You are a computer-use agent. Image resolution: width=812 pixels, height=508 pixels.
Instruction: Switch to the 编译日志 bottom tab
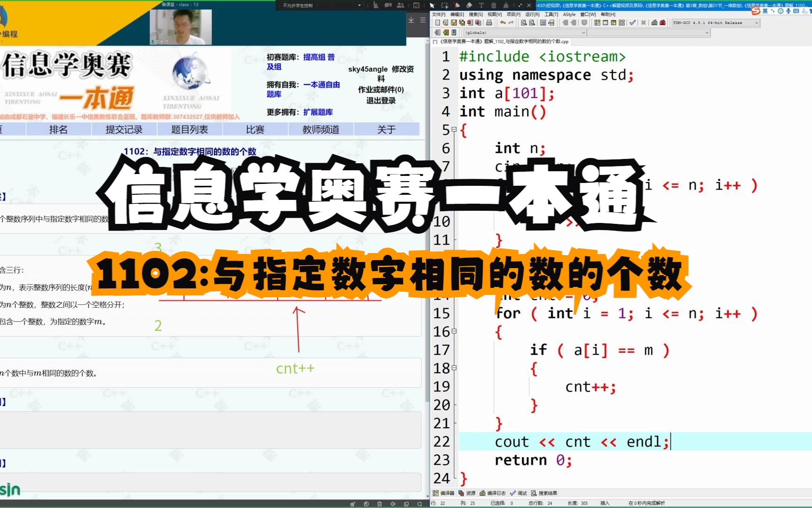tap(492, 493)
